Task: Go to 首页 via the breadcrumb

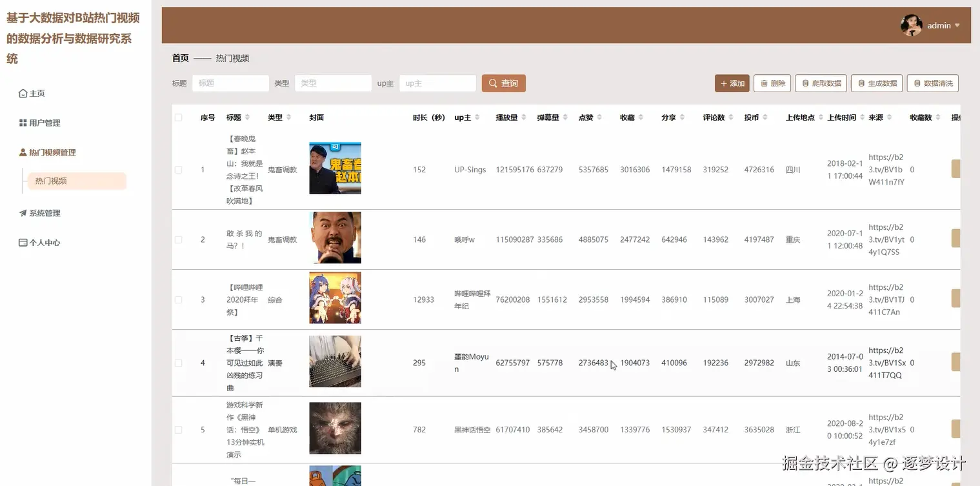Action: pyautogui.click(x=181, y=58)
